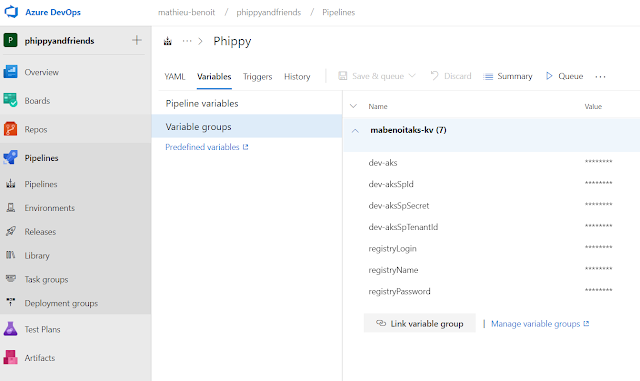640x381 pixels.
Task: Click external link icon after Predefined variables
Action: pyautogui.click(x=245, y=147)
